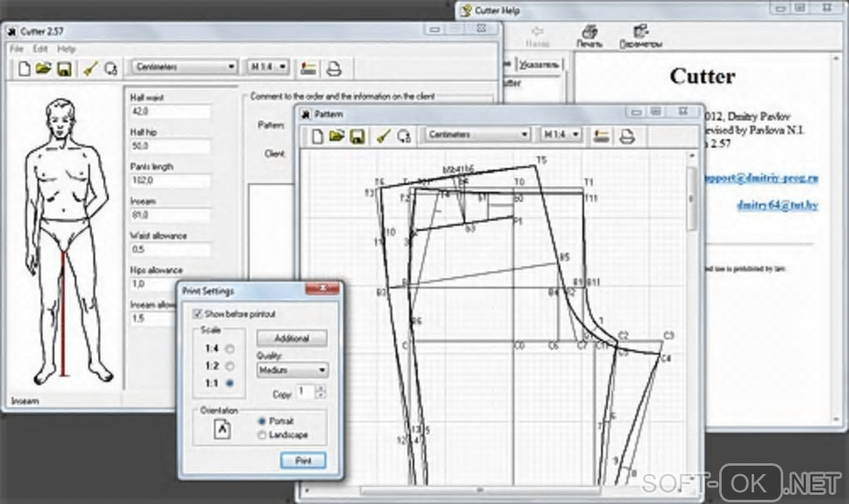
Task: Click the Copy count spinner arrows
Action: 320,391
